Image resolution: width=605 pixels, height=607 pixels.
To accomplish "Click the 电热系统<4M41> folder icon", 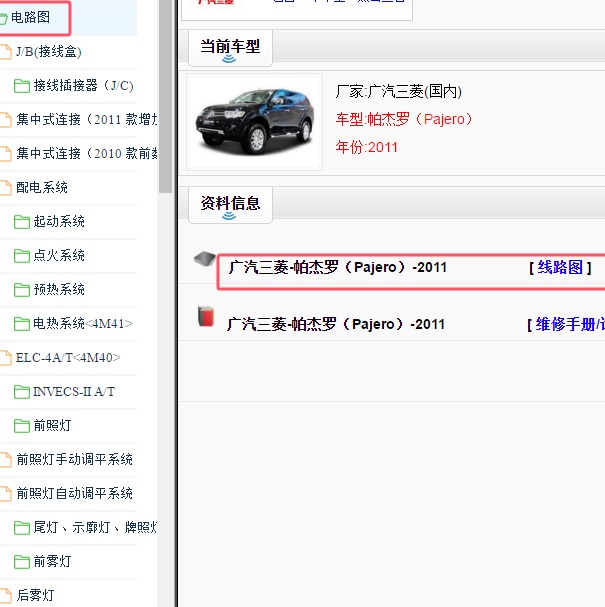I will [x=22, y=324].
